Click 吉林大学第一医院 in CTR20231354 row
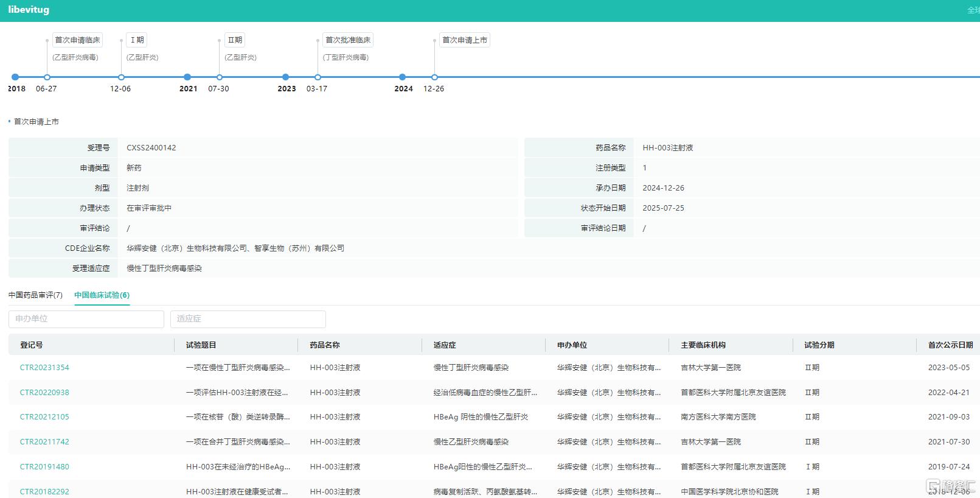Screen dimensions: 980x498 pyautogui.click(x=711, y=368)
